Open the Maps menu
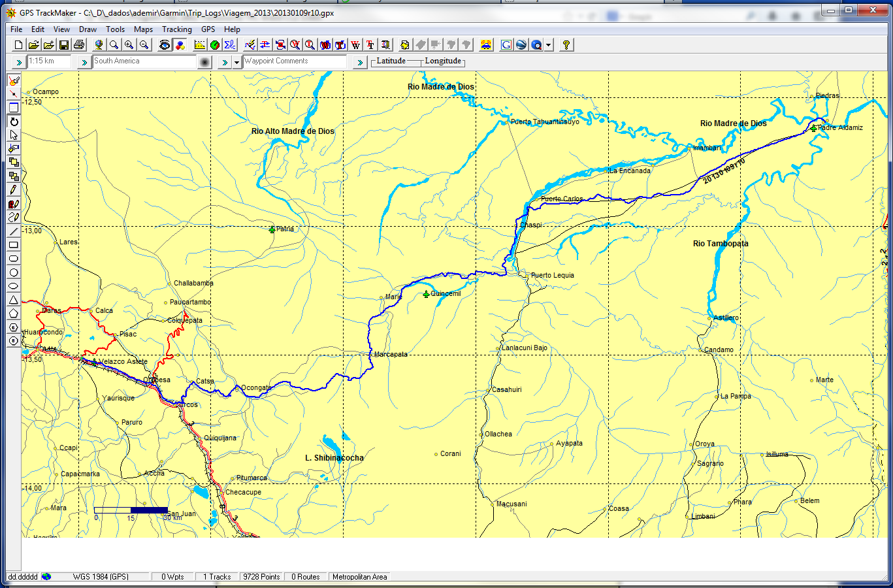Image resolution: width=893 pixels, height=588 pixels. point(143,29)
